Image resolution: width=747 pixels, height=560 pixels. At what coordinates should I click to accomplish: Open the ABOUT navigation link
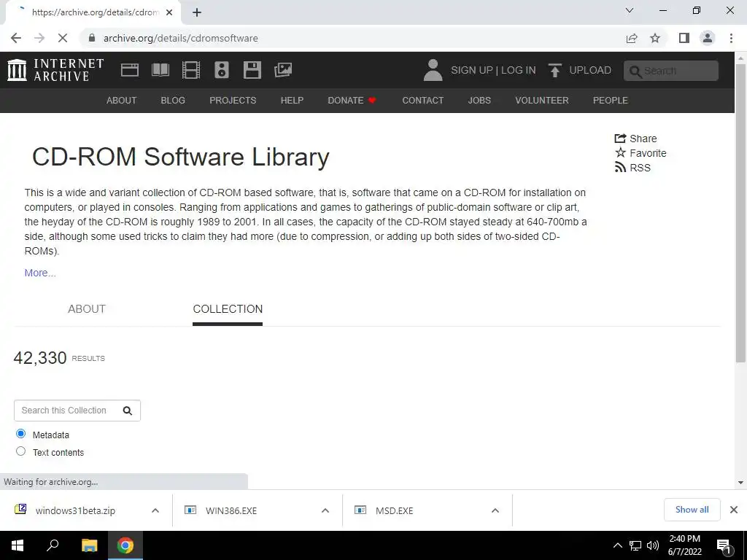(x=122, y=101)
